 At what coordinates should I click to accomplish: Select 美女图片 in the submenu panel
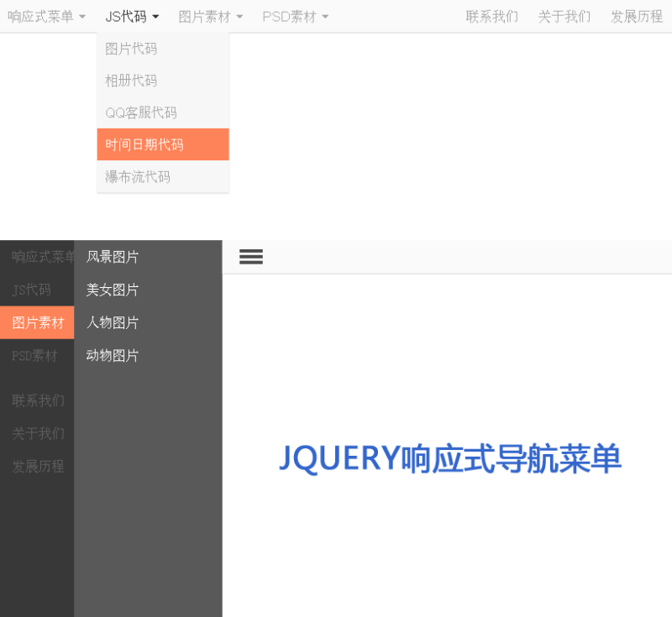coord(113,290)
